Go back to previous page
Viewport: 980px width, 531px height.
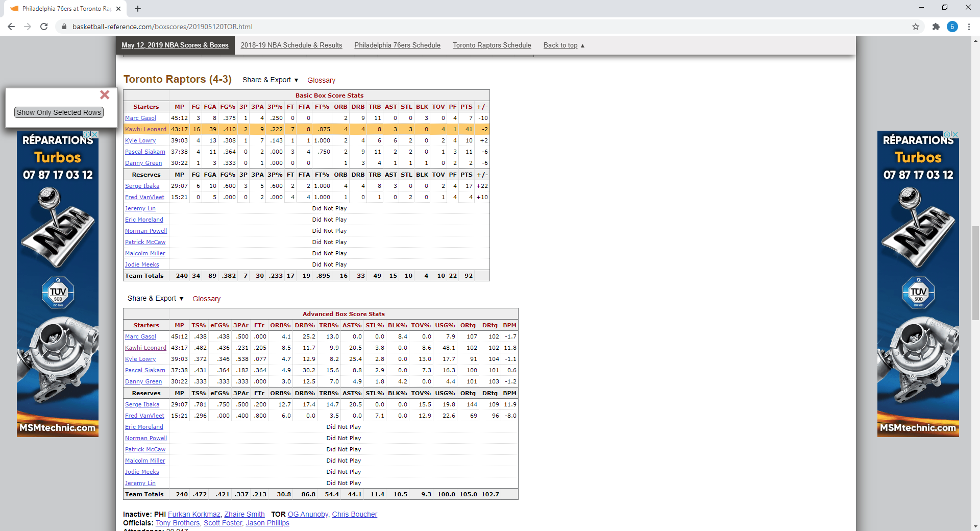[x=11, y=27]
